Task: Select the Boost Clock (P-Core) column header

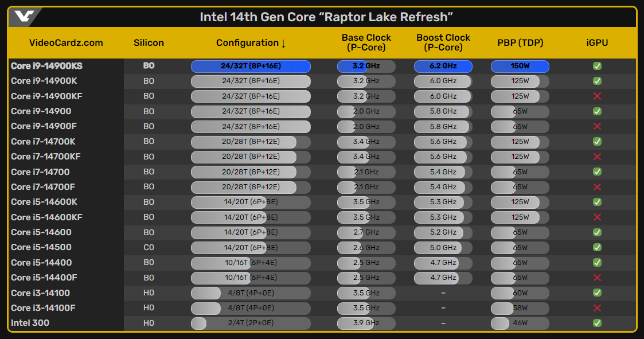Action: point(443,43)
